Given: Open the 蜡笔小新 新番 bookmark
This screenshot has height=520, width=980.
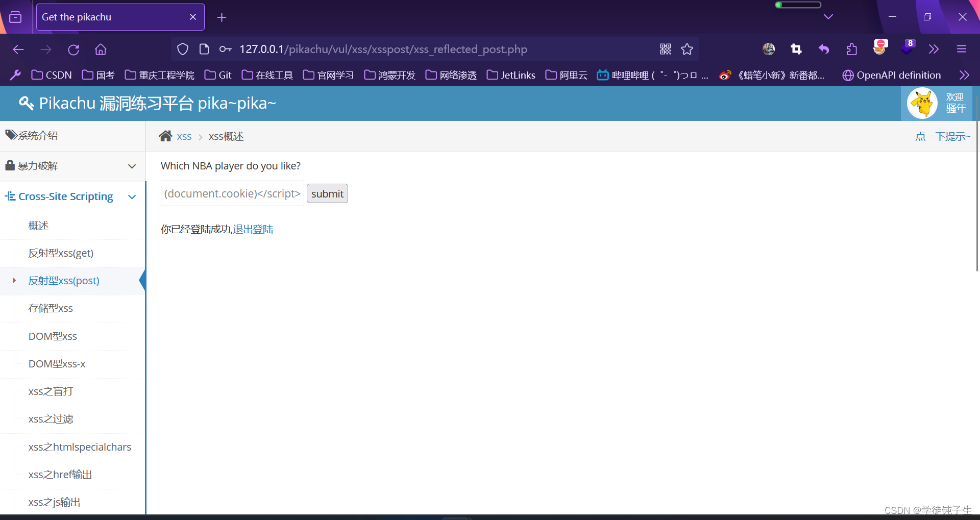Looking at the screenshot, I should click(x=772, y=75).
